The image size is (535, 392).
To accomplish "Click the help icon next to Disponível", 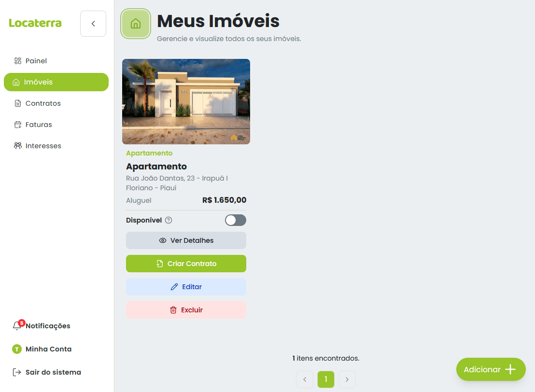I will pos(169,220).
